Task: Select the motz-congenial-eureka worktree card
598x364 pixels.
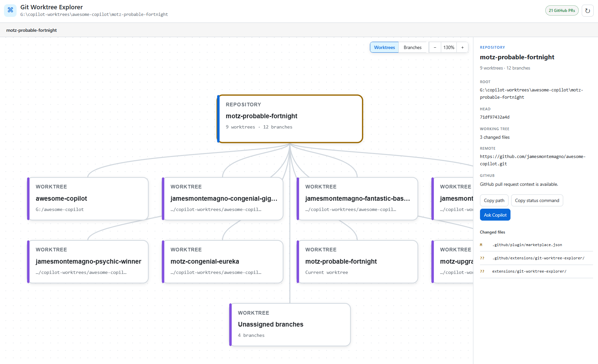Action: 222,262
